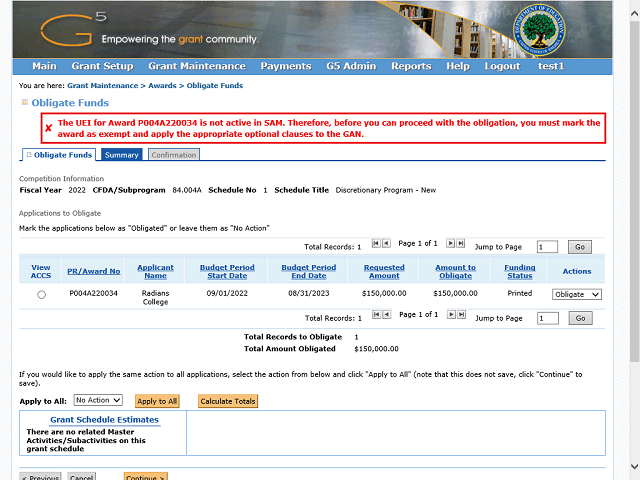Open the Grant Setup menu

(102, 66)
